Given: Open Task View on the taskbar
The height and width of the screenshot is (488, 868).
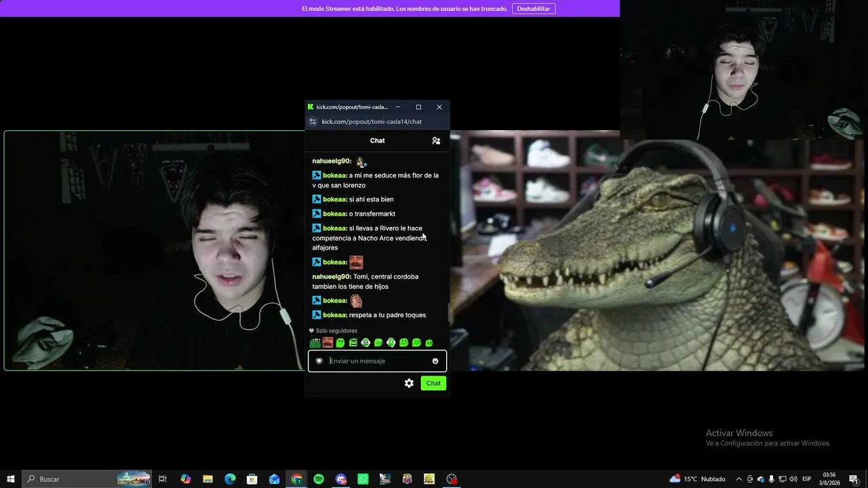Looking at the screenshot, I should pyautogui.click(x=163, y=479).
